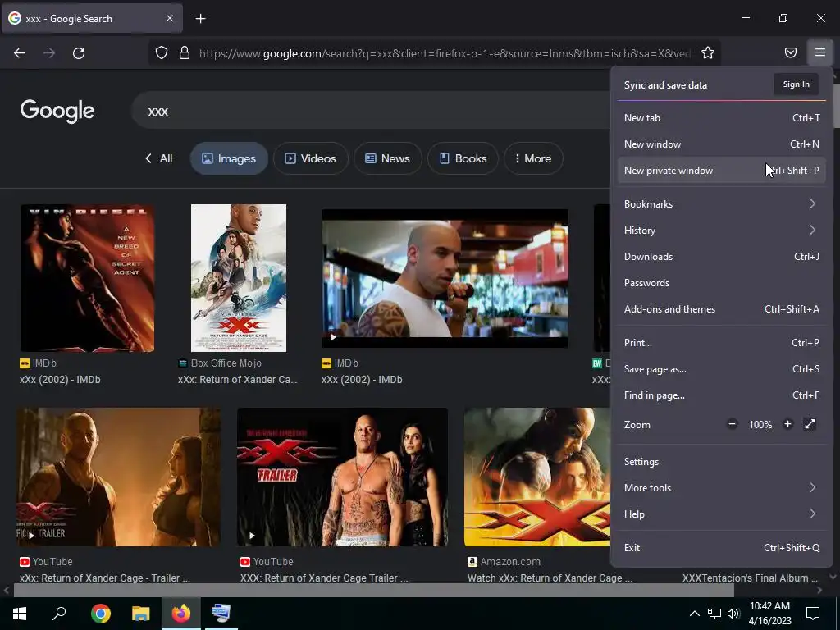
Task: Open 'xXx: Return of Xander Cage - Trailer' thumbnail
Action: 118,477
